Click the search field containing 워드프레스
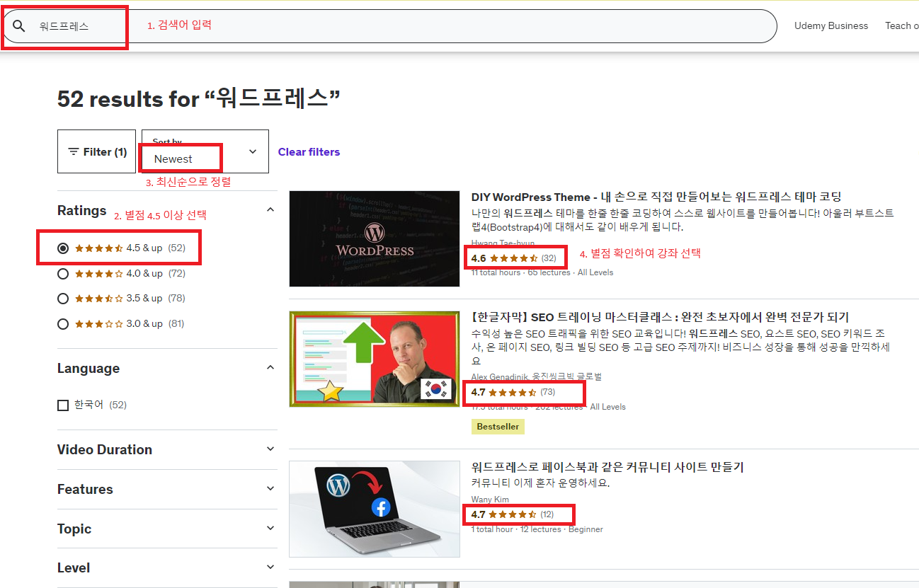The width and height of the screenshot is (919, 588). point(389,26)
